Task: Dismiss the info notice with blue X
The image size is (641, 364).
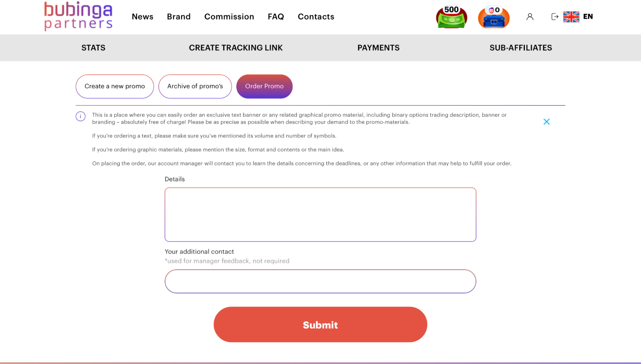Action: click(x=546, y=122)
